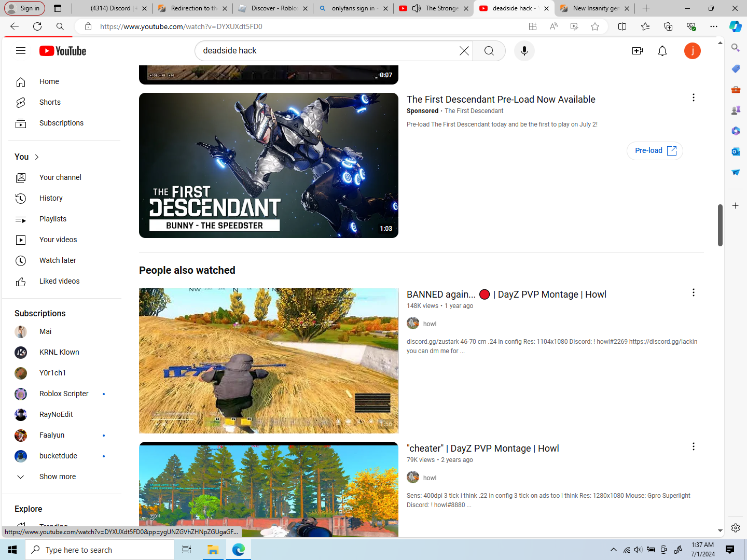Open Edge Favorites list

coord(645,26)
